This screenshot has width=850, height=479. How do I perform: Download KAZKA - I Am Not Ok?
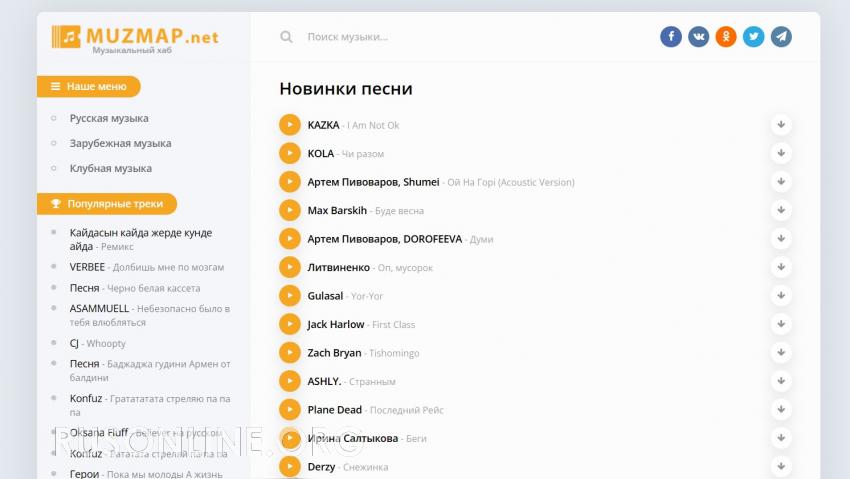click(x=781, y=125)
